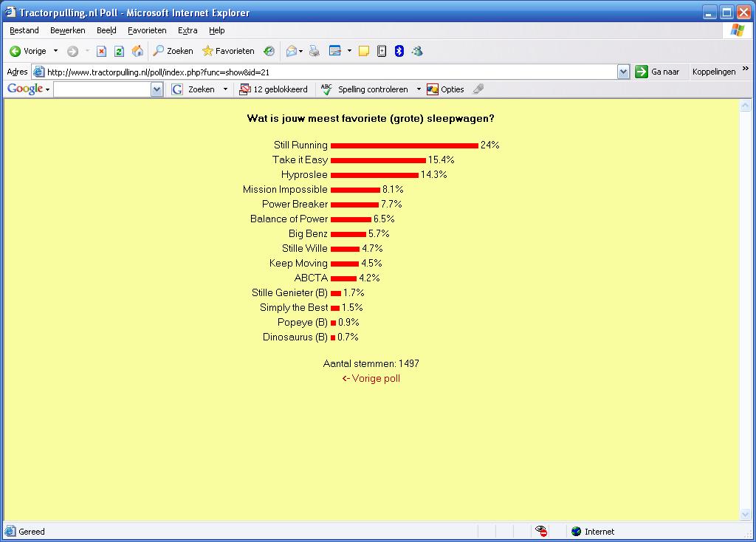Click the Gereed status page icon
The width and height of the screenshot is (756, 542).
pyautogui.click(x=10, y=532)
